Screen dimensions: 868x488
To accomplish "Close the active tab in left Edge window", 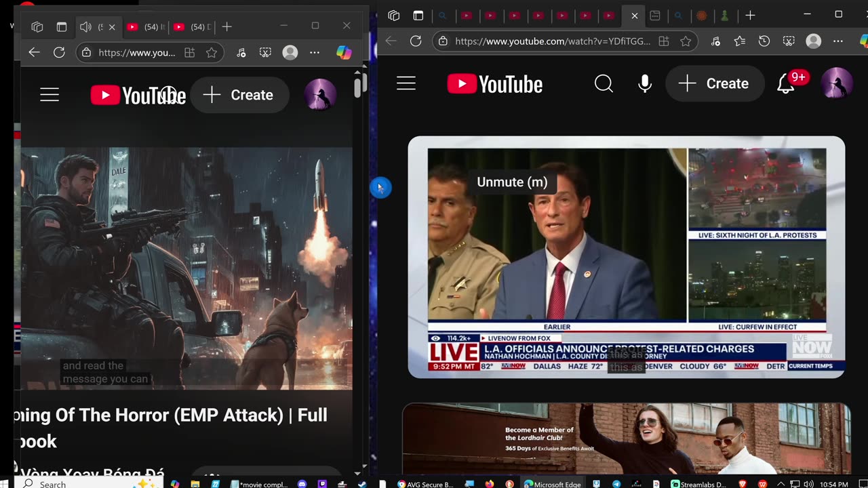I will coord(112,26).
